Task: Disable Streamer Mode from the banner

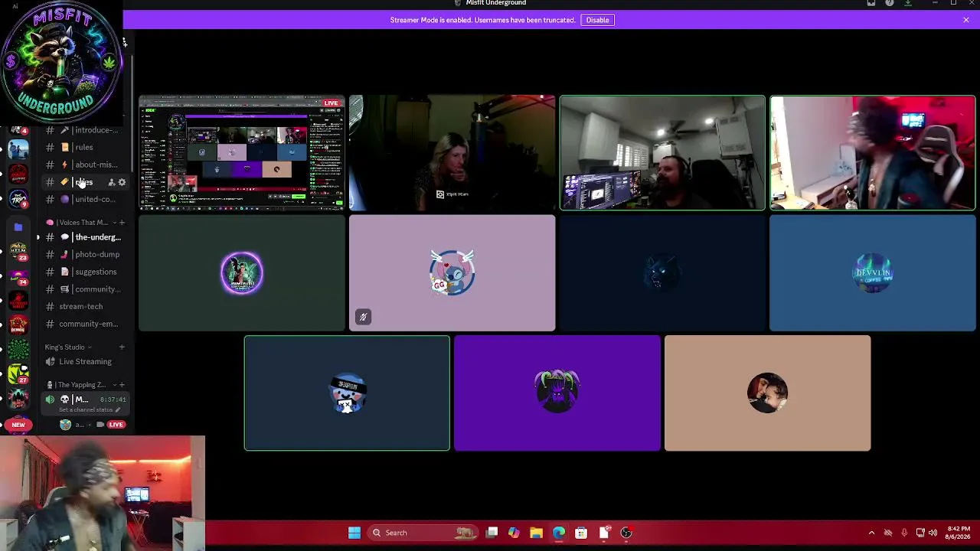Action: [597, 20]
